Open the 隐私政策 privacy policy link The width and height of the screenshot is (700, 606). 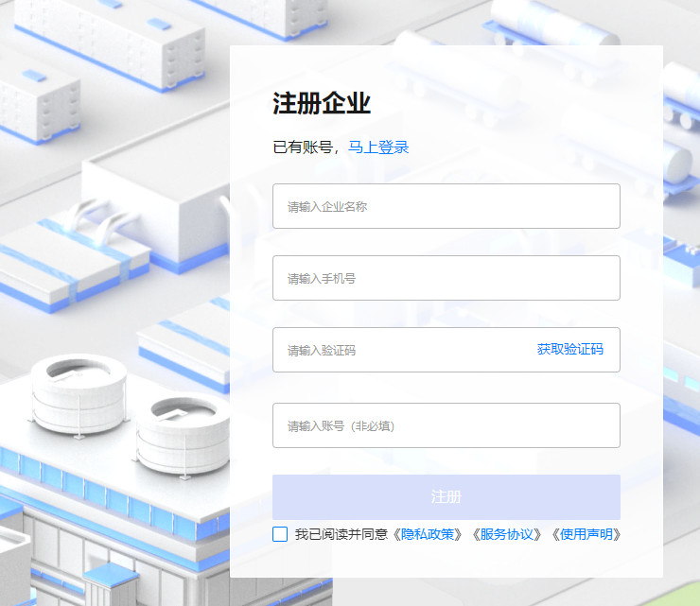tap(428, 534)
